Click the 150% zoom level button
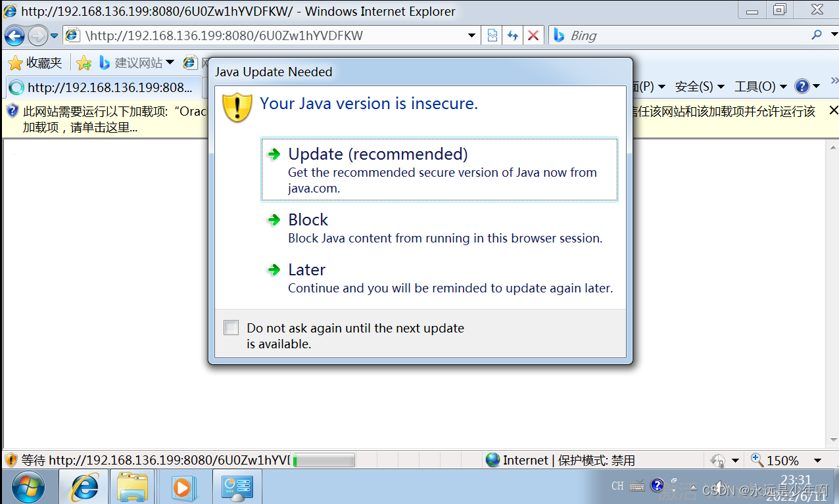 [775, 460]
